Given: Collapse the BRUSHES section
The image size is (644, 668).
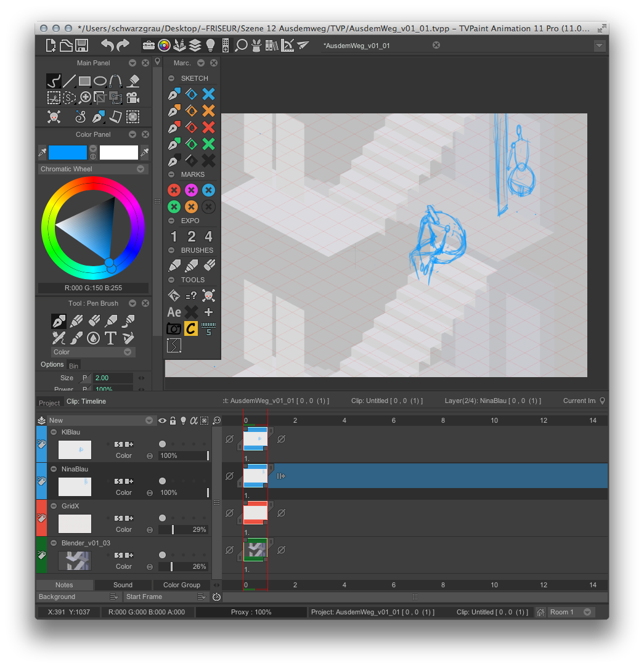Looking at the screenshot, I should click(171, 250).
